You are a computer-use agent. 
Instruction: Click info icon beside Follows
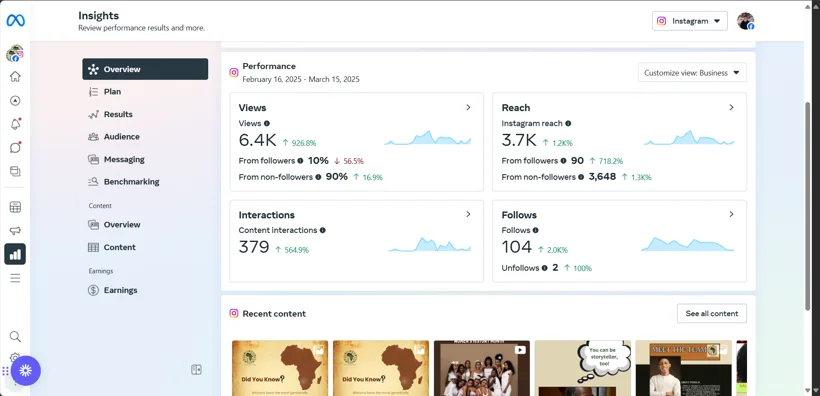click(x=536, y=230)
